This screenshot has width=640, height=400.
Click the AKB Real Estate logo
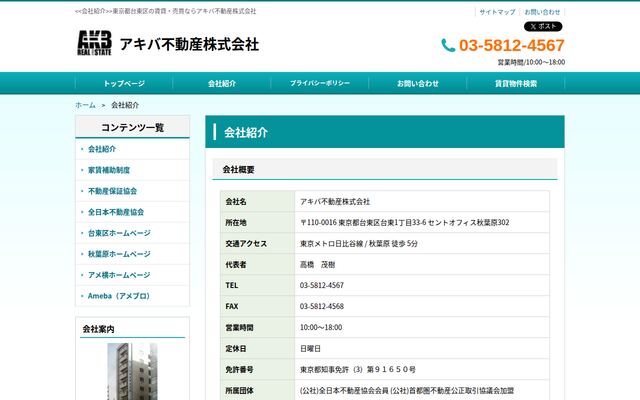[x=94, y=43]
